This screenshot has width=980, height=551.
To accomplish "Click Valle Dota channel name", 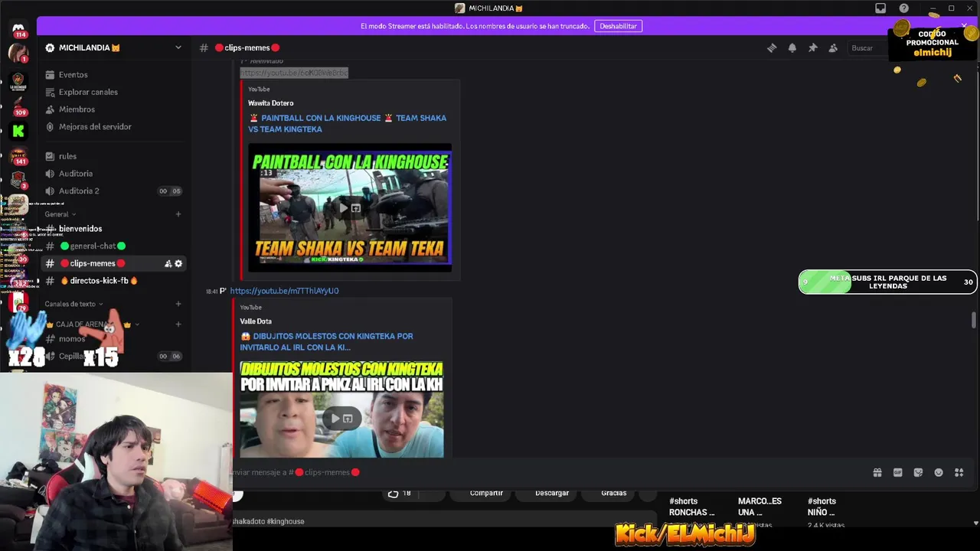I will click(256, 321).
